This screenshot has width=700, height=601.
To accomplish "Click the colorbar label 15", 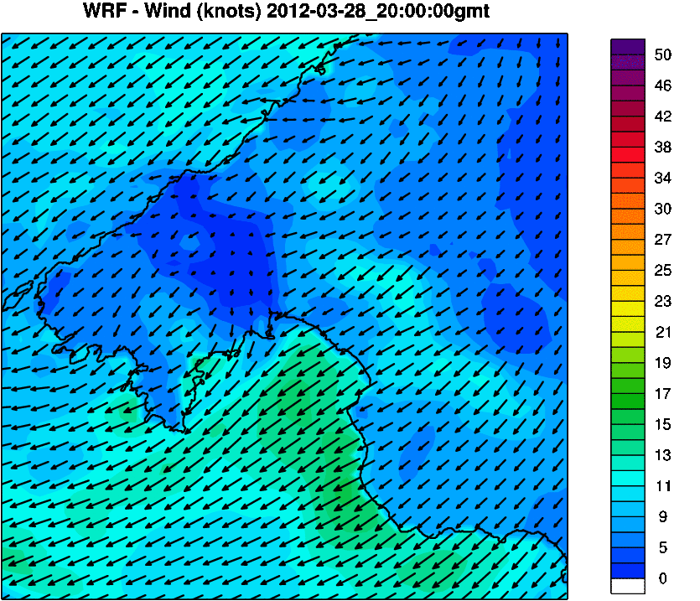I will coord(663,424).
